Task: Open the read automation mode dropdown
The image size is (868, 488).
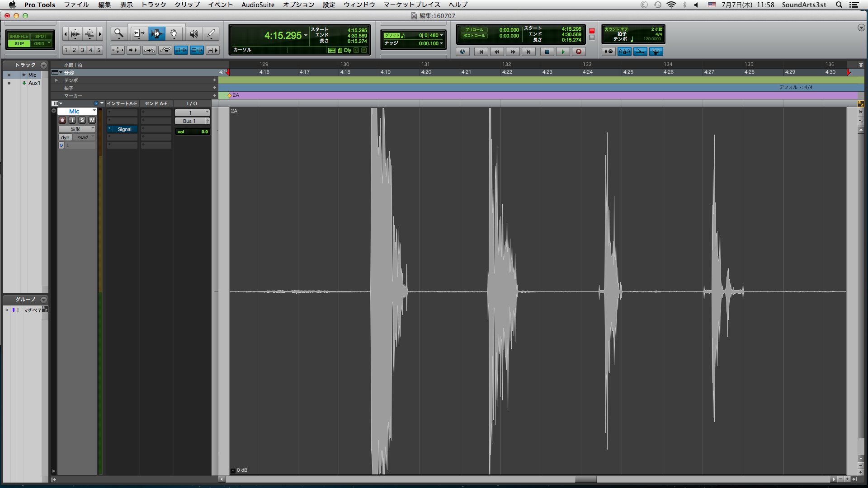Action: point(84,137)
